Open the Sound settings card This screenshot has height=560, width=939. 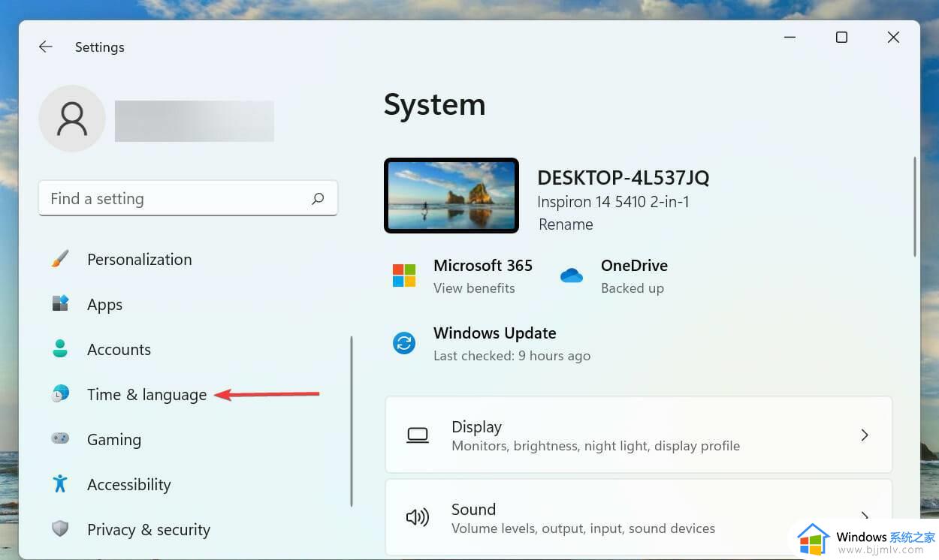tap(639, 517)
